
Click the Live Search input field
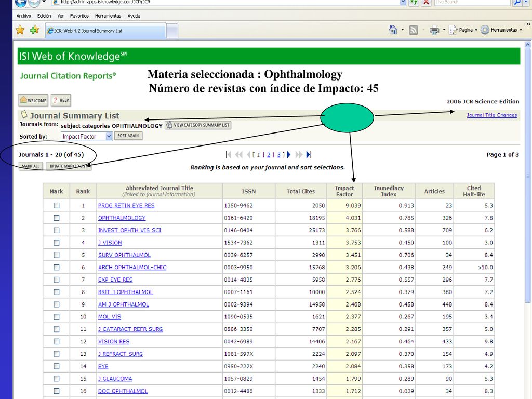pos(472,3)
